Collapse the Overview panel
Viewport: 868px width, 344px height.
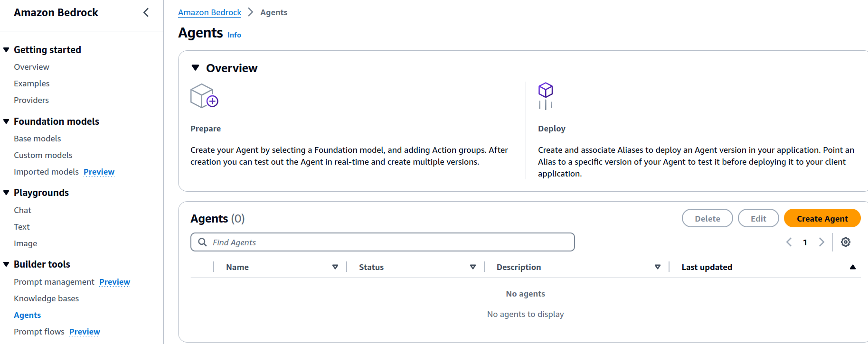(x=195, y=68)
